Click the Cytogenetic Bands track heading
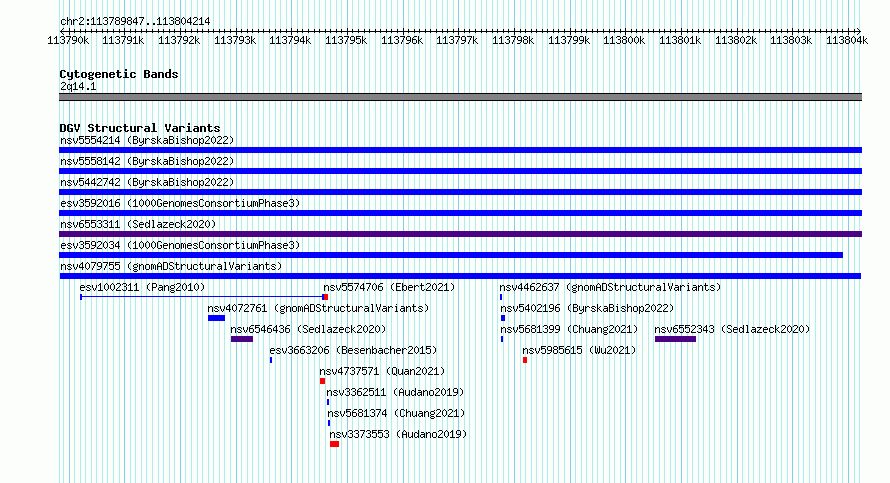 (119, 74)
